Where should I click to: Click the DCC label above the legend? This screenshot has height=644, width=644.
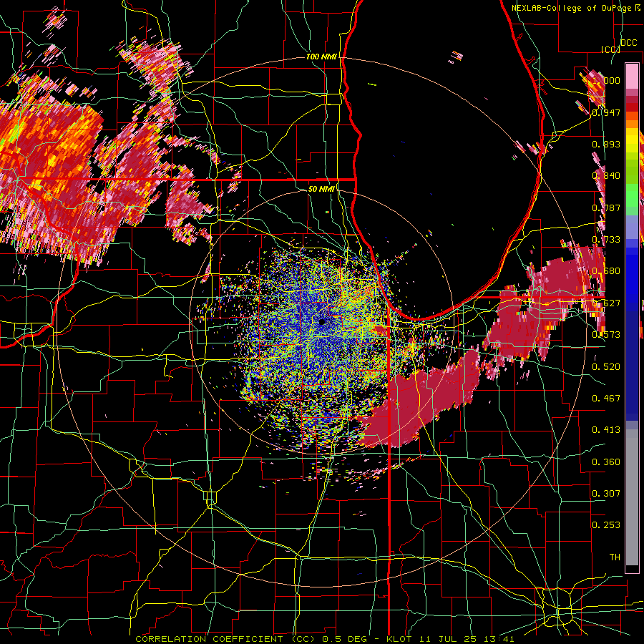628,43
